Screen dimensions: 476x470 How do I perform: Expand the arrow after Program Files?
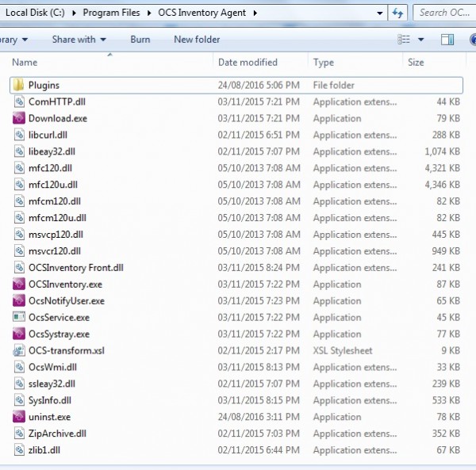pos(149,13)
